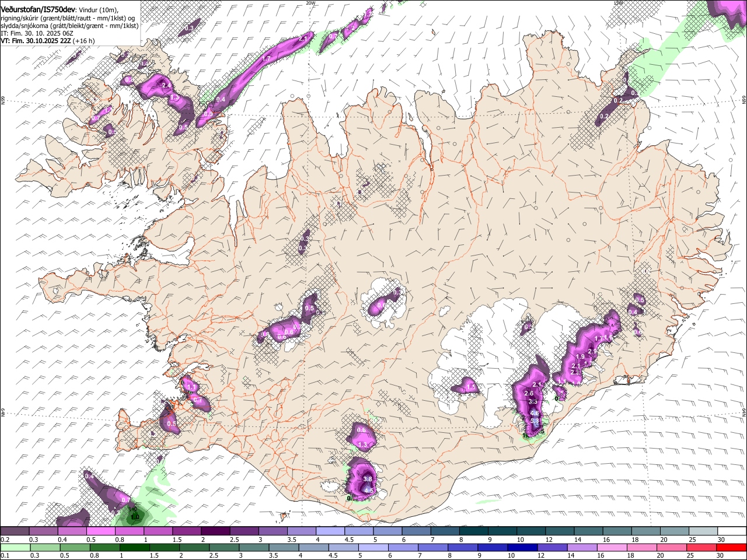Click the green 1.0 rain value offshore southwest
This screenshot has height=560, width=747.
pos(135,517)
